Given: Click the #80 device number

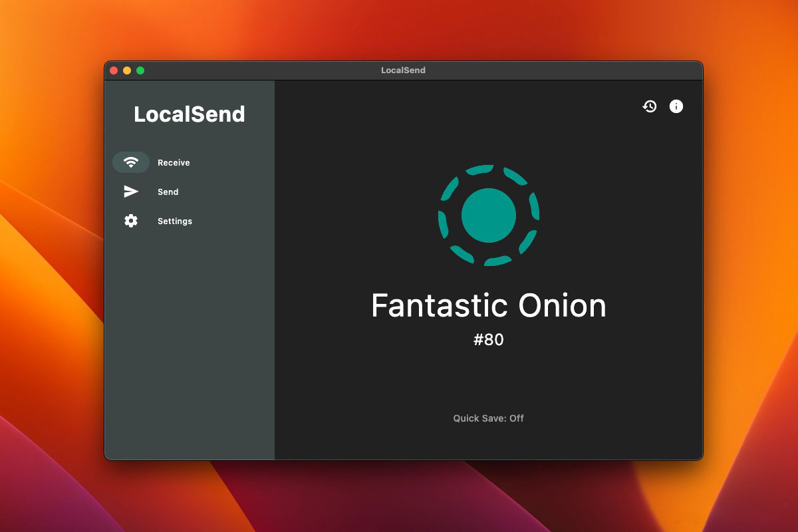Looking at the screenshot, I should (x=489, y=340).
